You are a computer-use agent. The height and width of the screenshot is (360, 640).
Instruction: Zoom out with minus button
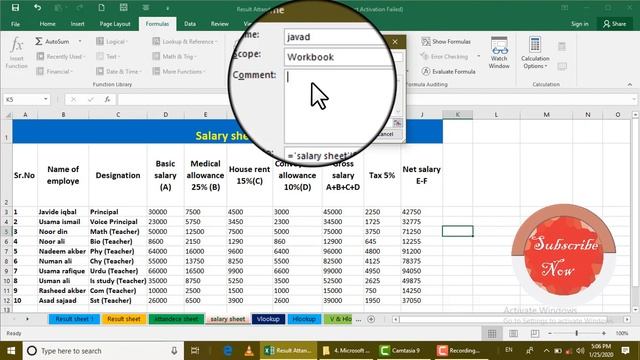550,333
